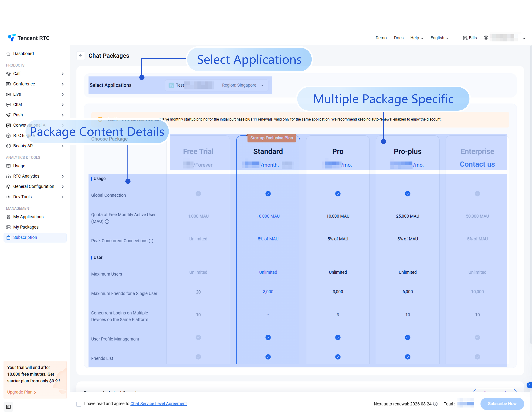Click the user account avatar icon
Image resolution: width=532 pixels, height=416 pixels.
(x=486, y=38)
